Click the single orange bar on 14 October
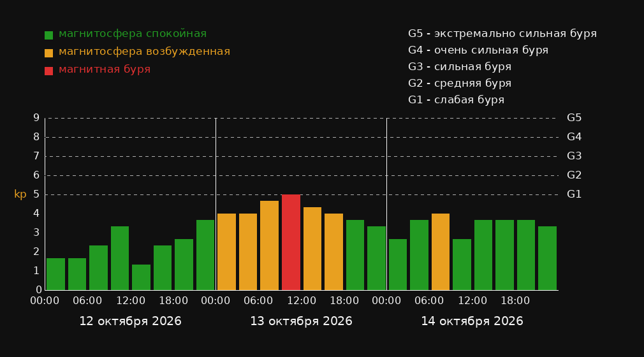Screen dimensions: 644x357 click(441, 252)
